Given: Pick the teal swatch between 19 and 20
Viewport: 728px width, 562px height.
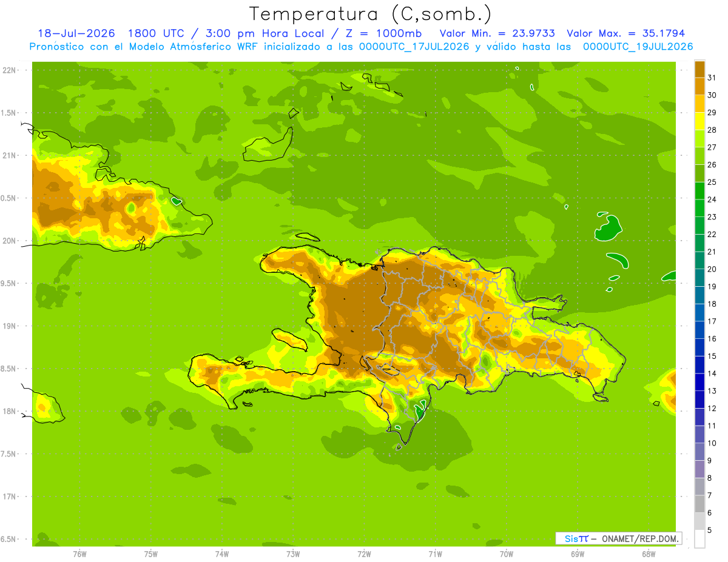Looking at the screenshot, I should click(x=699, y=278).
